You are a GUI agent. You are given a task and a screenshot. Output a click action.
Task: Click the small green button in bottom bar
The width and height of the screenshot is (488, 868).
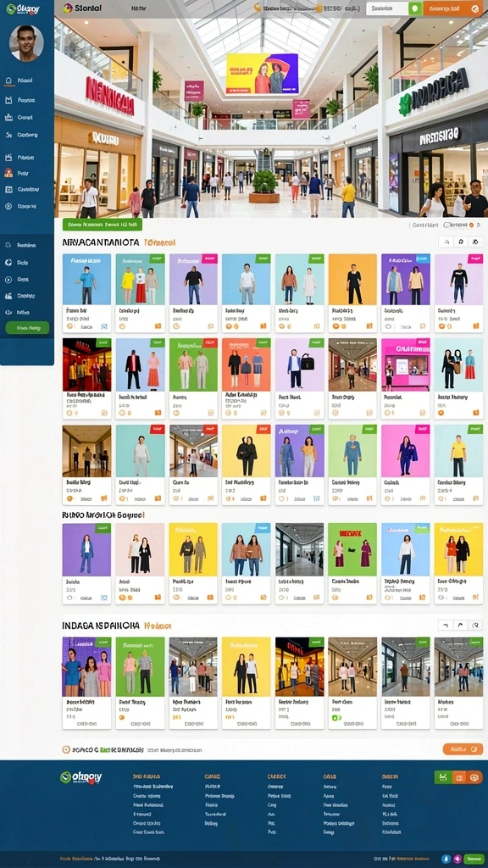(x=473, y=859)
